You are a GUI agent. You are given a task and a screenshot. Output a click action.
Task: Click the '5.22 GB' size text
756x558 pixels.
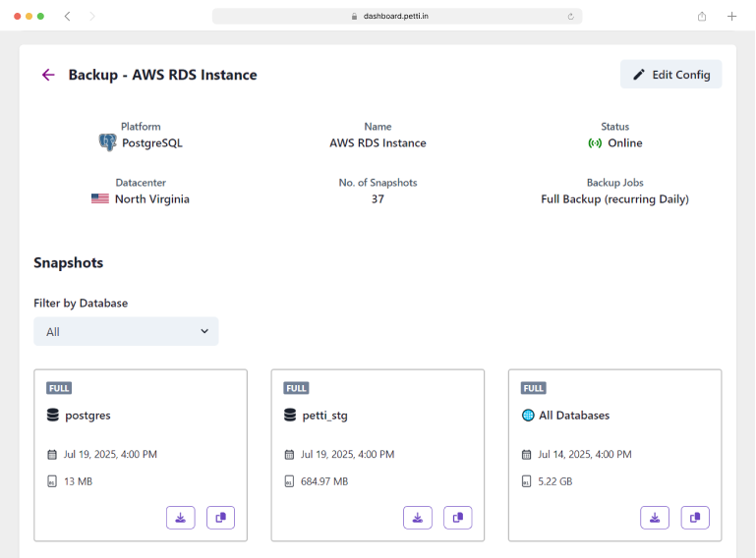tap(554, 481)
